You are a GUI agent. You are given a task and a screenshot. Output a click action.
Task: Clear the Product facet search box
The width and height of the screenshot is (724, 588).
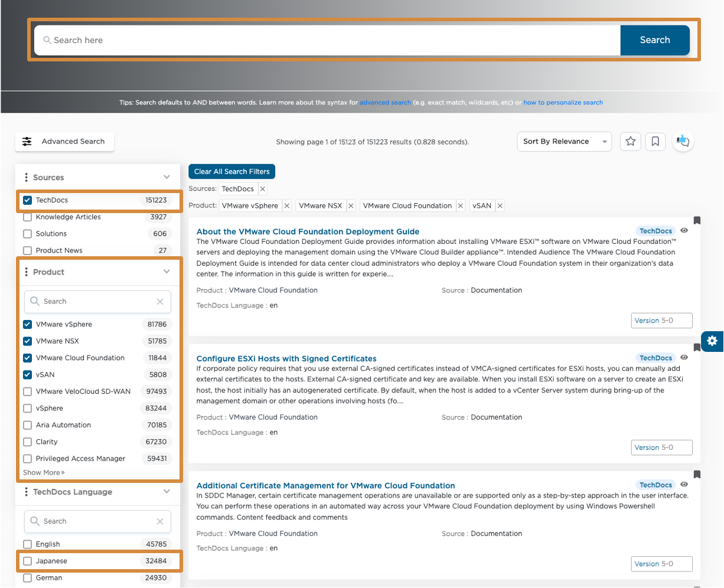(160, 302)
